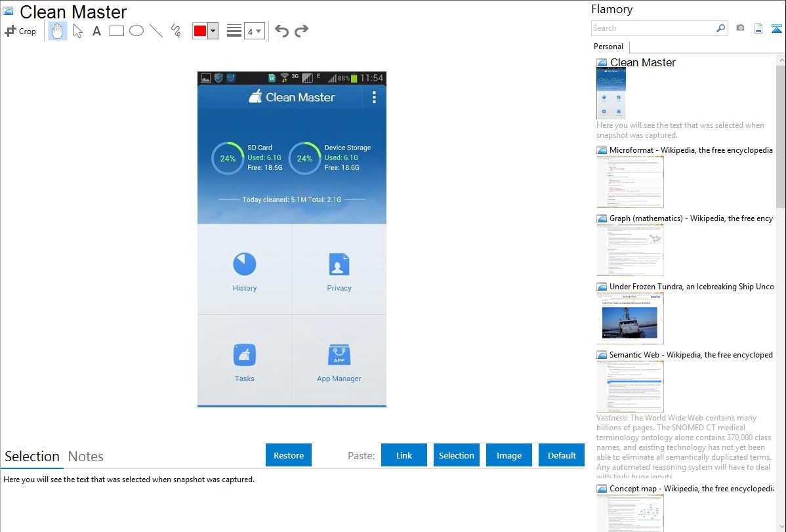Screen dimensions: 786x532
Task: Select the text annotation tool
Action: click(x=96, y=31)
